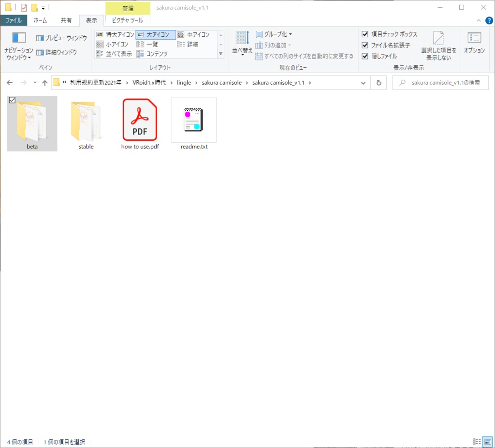Click Size all columns to fit (すべての列のサイズを自動的に変更する)
Screen dimensions: 495x448
[305, 56]
